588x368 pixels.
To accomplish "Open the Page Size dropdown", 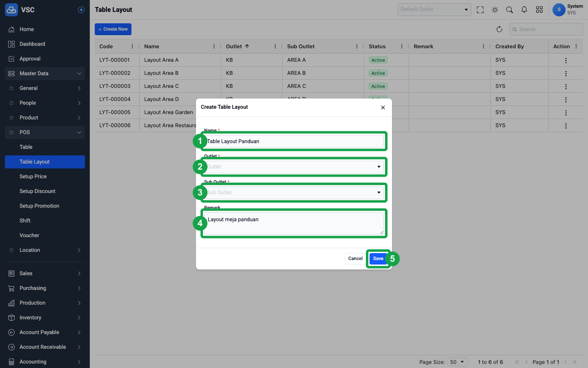I will 457,362.
